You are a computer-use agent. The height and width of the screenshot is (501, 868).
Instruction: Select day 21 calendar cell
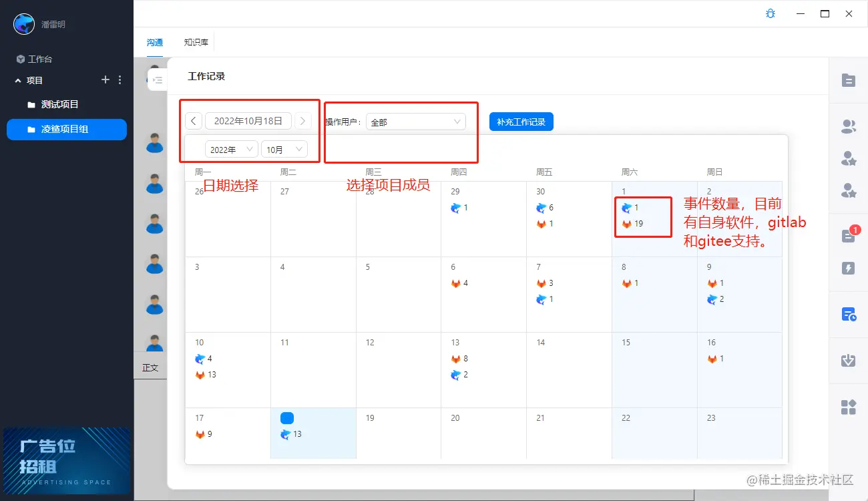tap(569, 433)
